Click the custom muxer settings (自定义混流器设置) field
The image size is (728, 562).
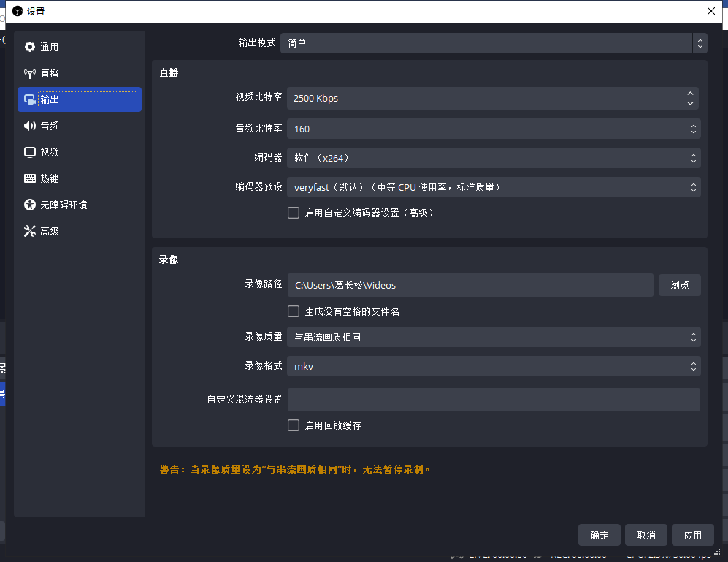click(494, 400)
